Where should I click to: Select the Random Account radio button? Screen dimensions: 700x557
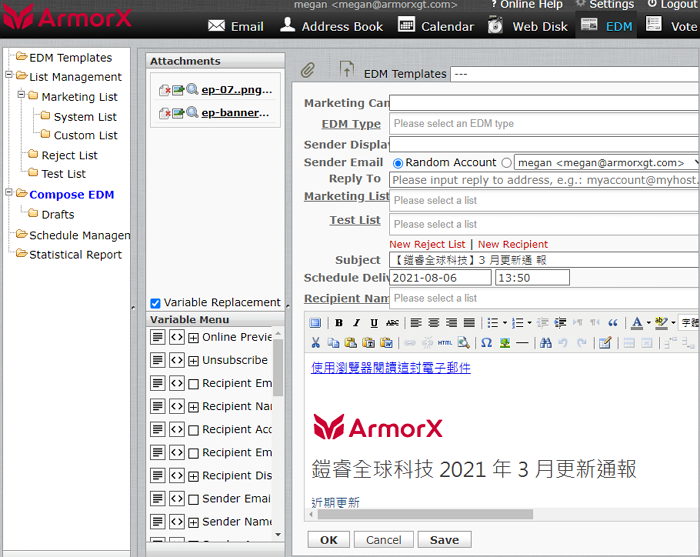click(398, 163)
